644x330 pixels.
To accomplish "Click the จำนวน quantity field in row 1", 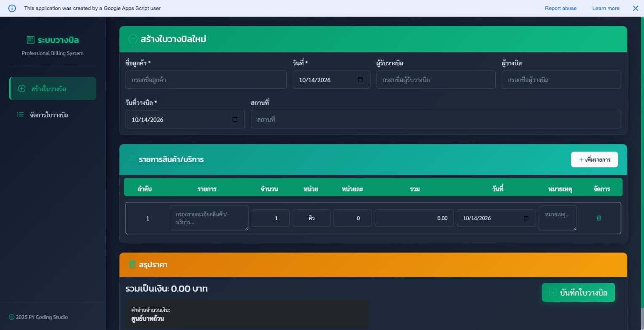I will (x=271, y=218).
